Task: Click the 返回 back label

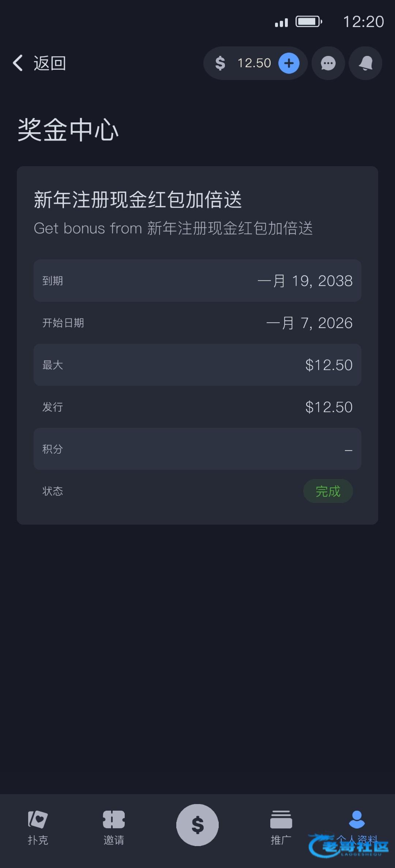Action: tap(50, 63)
